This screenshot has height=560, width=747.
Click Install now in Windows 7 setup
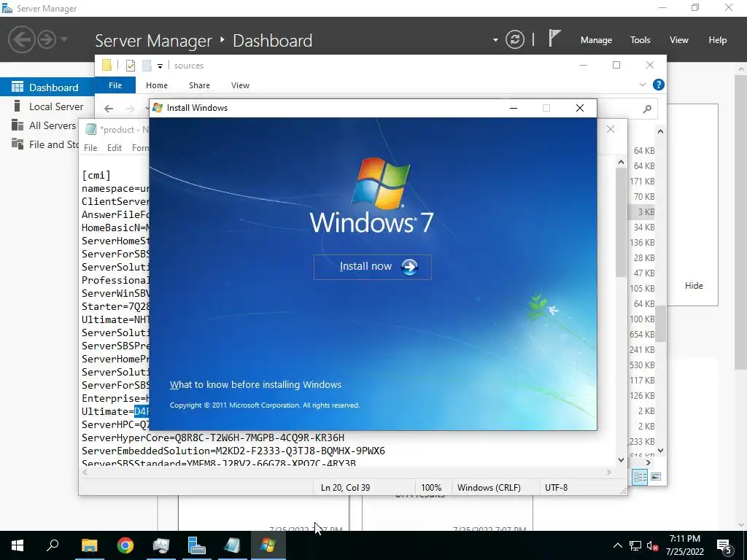(373, 267)
